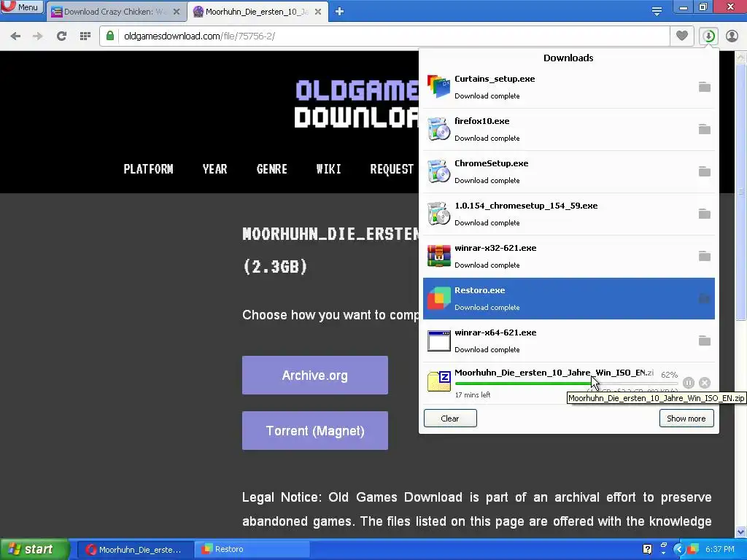Open a new tab with plus button
The height and width of the screenshot is (560, 747).
339,12
